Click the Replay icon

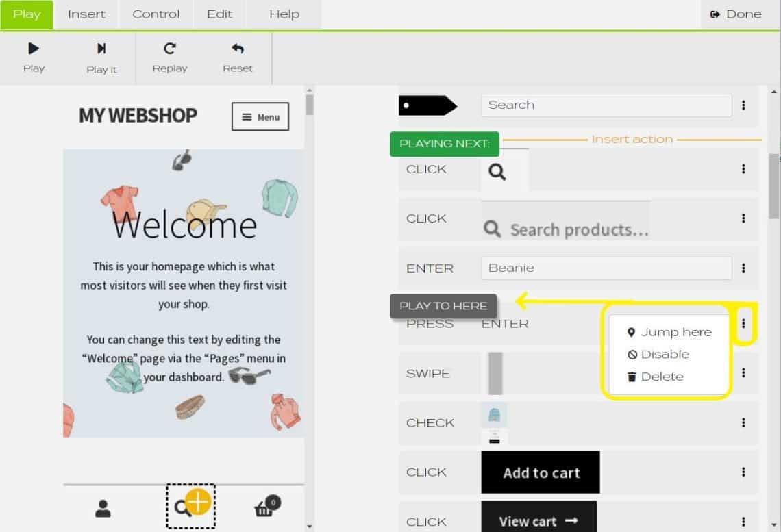click(x=169, y=49)
